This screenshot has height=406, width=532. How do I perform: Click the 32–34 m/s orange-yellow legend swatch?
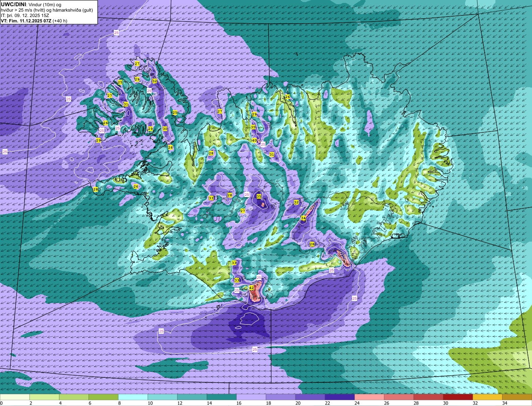[487, 397]
